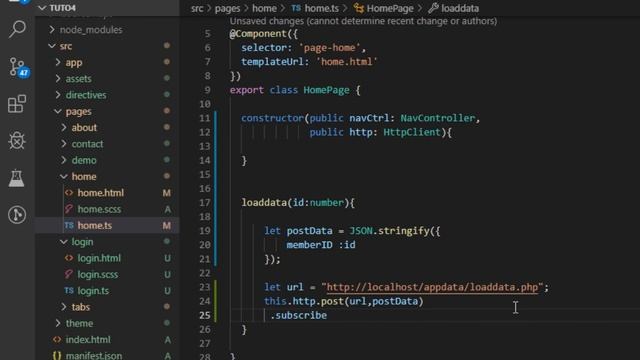The width and height of the screenshot is (640, 360).
Task: Click line number 25 in the gutter
Action: (205, 316)
